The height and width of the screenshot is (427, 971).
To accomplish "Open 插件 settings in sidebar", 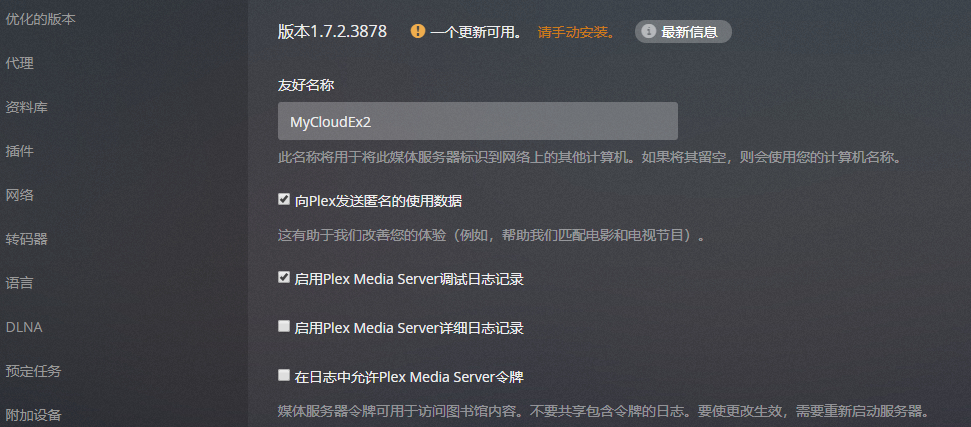I will pyautogui.click(x=19, y=151).
